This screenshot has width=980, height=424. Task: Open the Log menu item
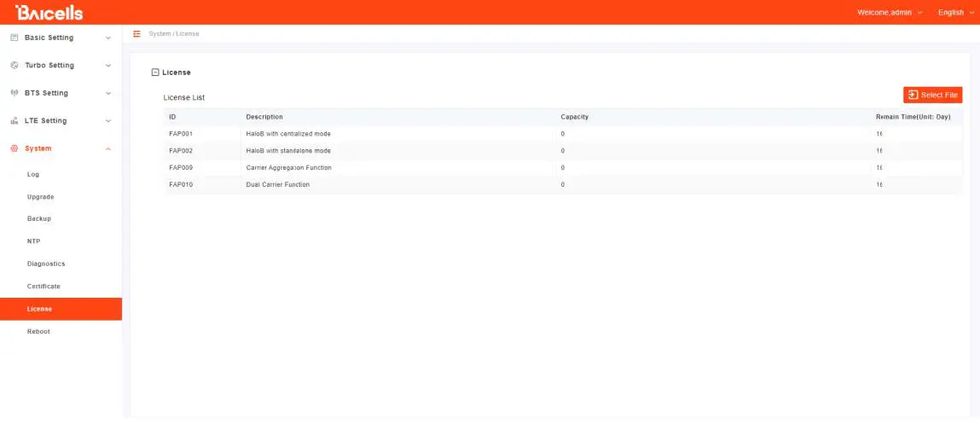coord(33,175)
